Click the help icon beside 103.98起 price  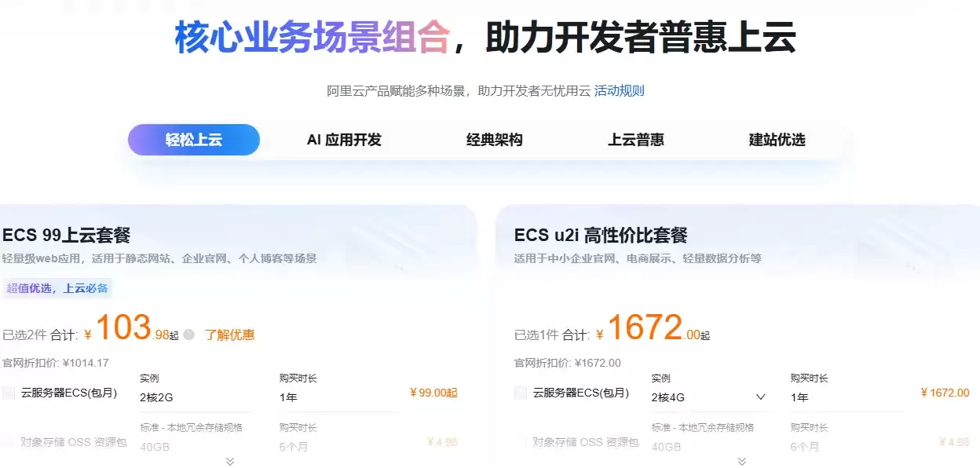pyautogui.click(x=188, y=335)
